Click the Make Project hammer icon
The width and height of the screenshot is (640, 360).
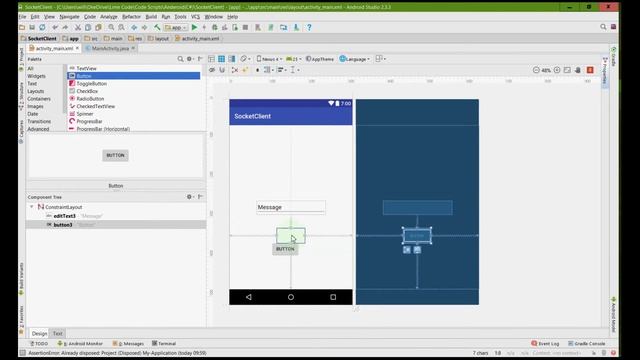(x=157, y=27)
